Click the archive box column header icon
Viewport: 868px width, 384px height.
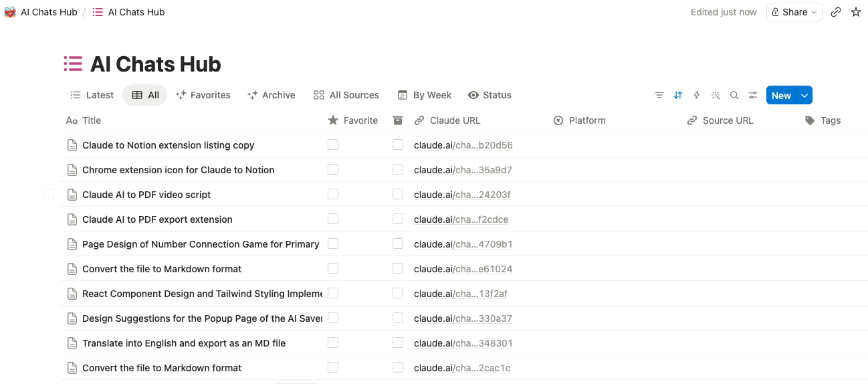(398, 120)
